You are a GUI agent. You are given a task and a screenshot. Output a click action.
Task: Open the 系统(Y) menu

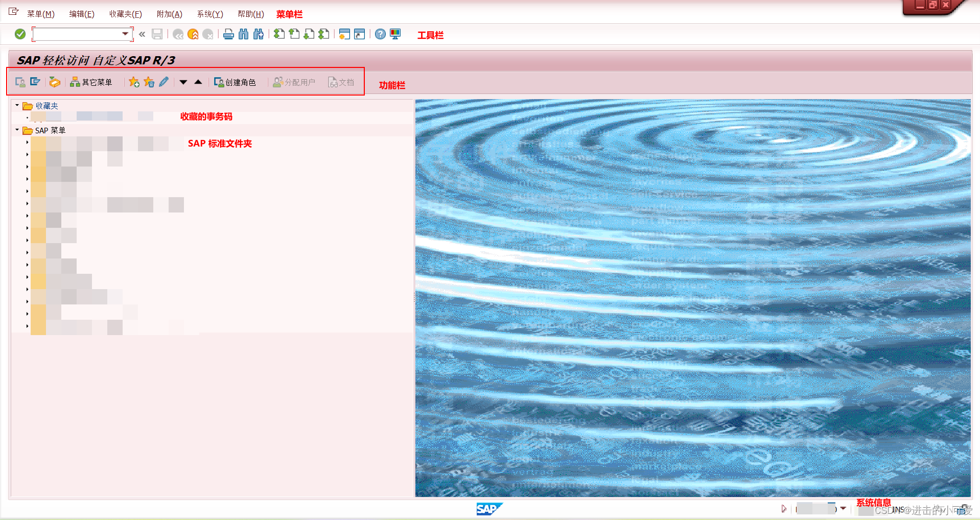coord(210,14)
